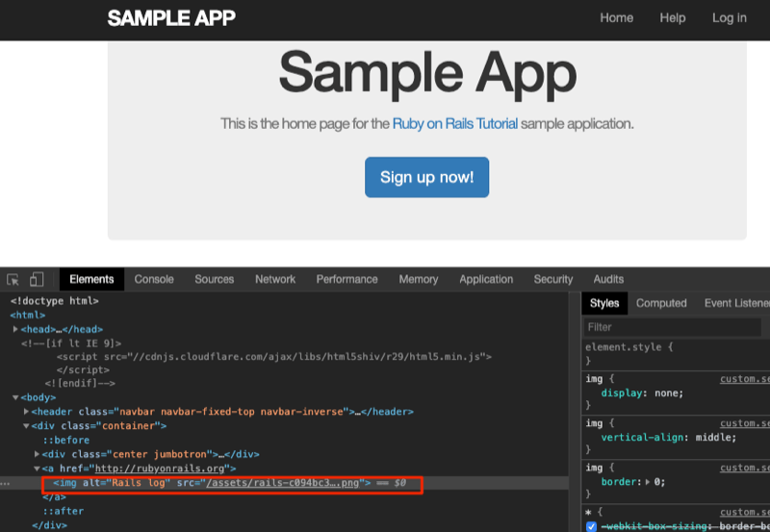The image size is (770, 532).
Task: Expand the head element node
Action: click(15, 329)
